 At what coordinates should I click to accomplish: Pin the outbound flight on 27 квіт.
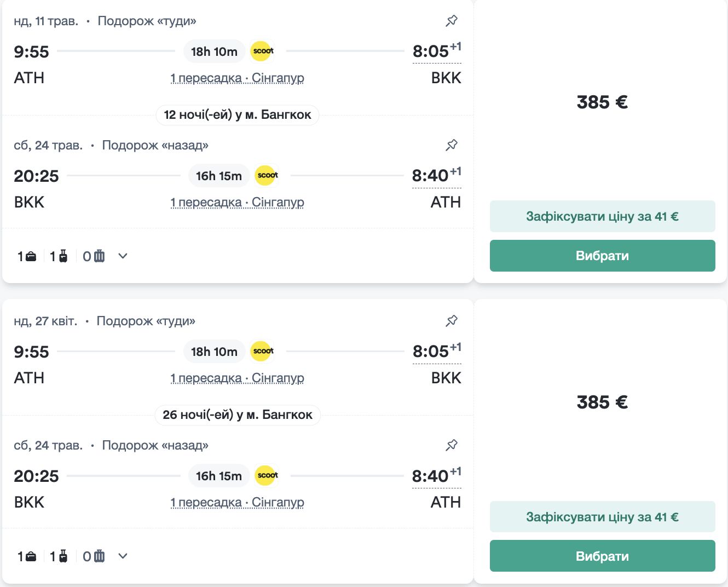(452, 321)
